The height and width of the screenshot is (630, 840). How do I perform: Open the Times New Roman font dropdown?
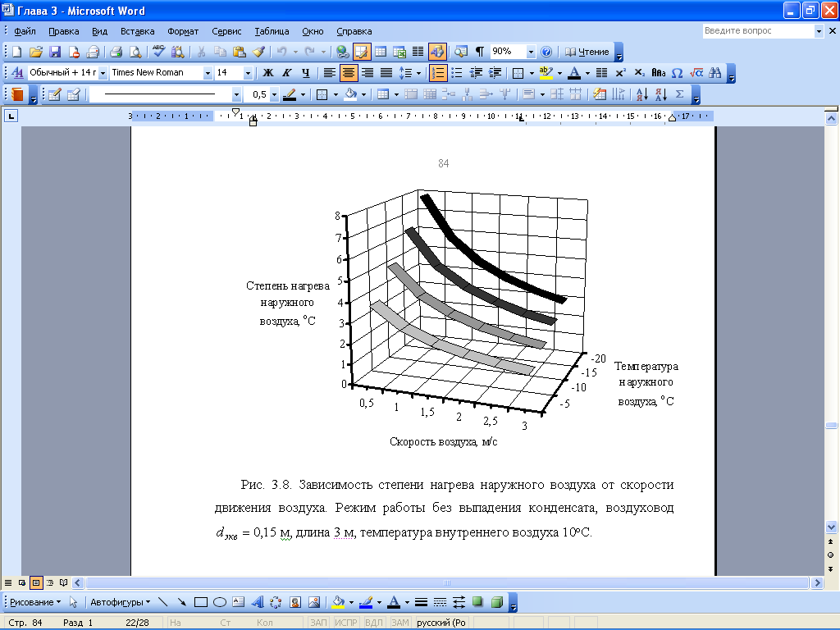click(x=208, y=73)
